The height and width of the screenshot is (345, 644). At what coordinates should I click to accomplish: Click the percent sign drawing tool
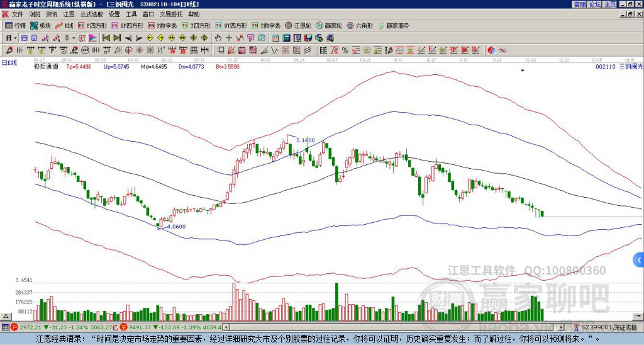pos(345,50)
